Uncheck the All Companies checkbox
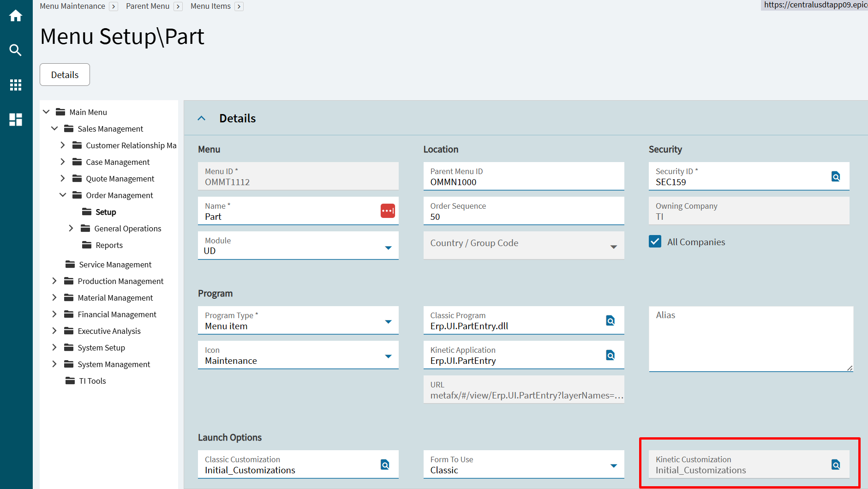 tap(655, 241)
